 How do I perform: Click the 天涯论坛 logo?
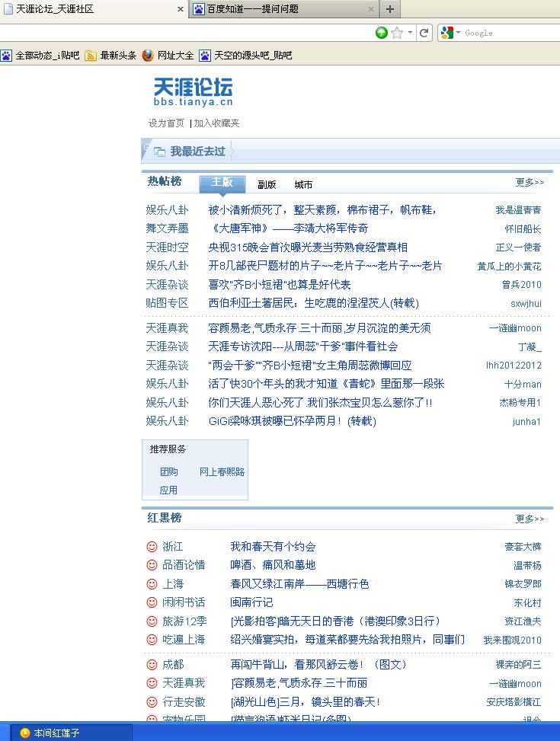click(x=194, y=92)
